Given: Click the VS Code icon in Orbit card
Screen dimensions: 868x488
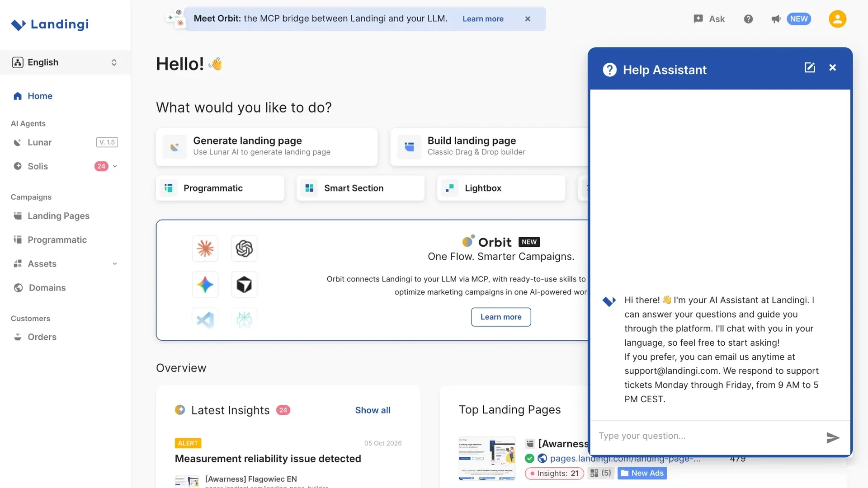Looking at the screenshot, I should point(205,320).
